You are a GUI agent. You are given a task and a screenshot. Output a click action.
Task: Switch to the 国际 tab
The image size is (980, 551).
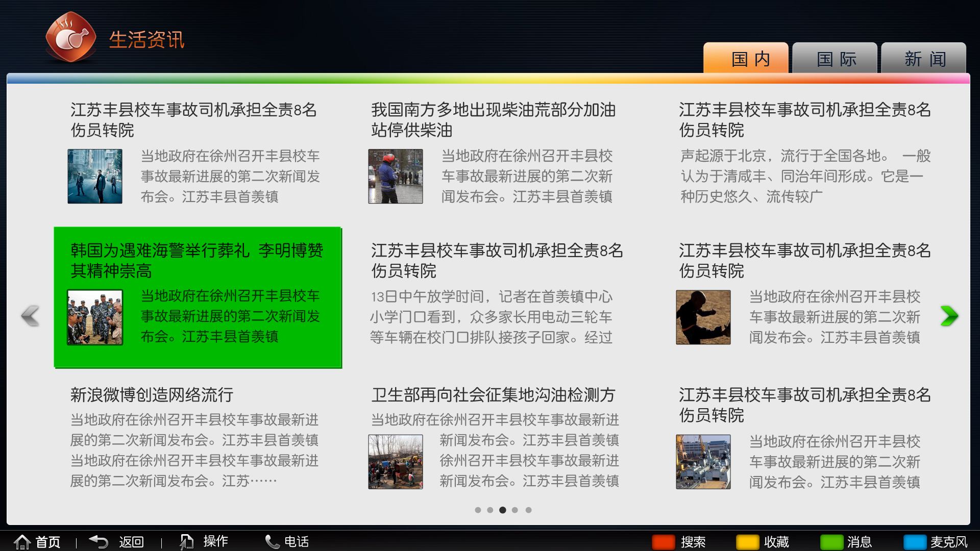coord(835,58)
